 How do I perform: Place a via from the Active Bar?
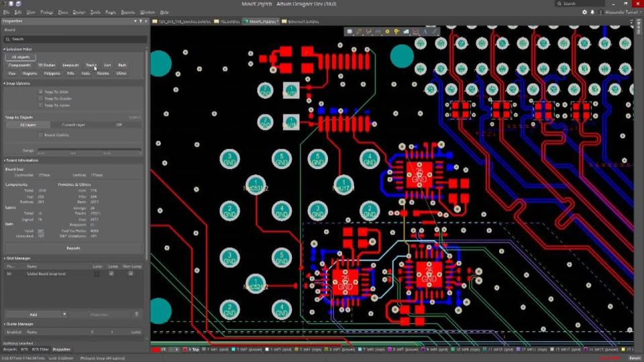[x=387, y=32]
